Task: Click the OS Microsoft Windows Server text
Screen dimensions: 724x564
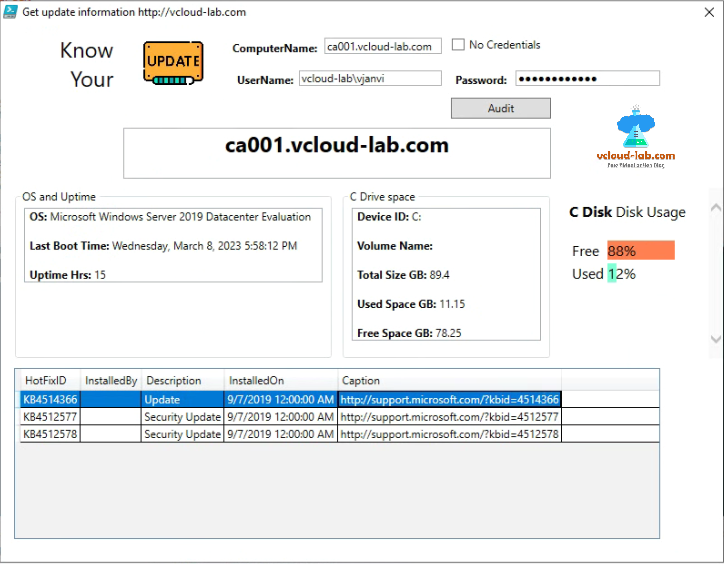Action: tap(170, 217)
